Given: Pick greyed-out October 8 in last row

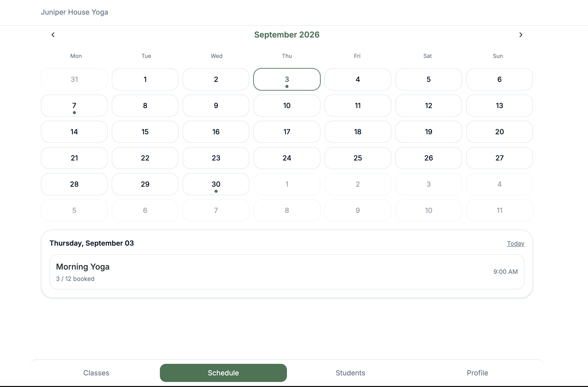Looking at the screenshot, I should click(287, 210).
